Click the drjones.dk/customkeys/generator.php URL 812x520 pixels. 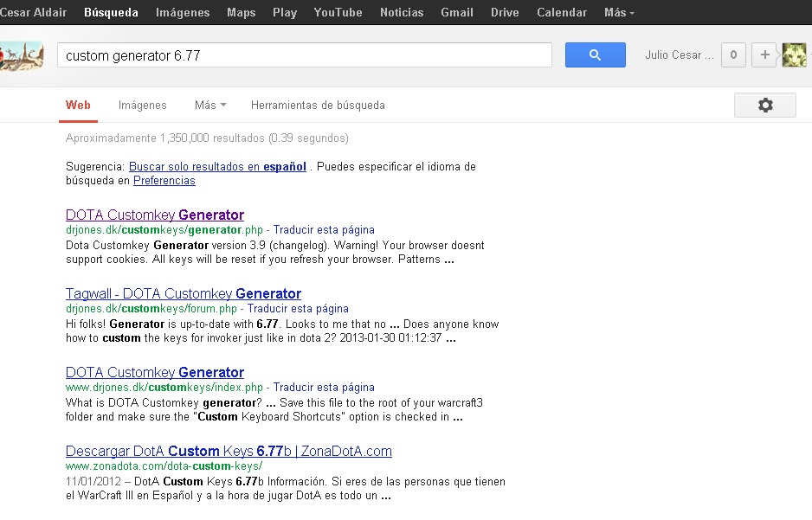click(164, 230)
